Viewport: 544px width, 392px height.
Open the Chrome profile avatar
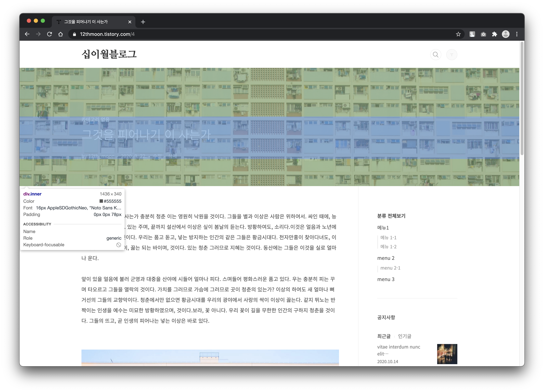pyautogui.click(x=506, y=34)
